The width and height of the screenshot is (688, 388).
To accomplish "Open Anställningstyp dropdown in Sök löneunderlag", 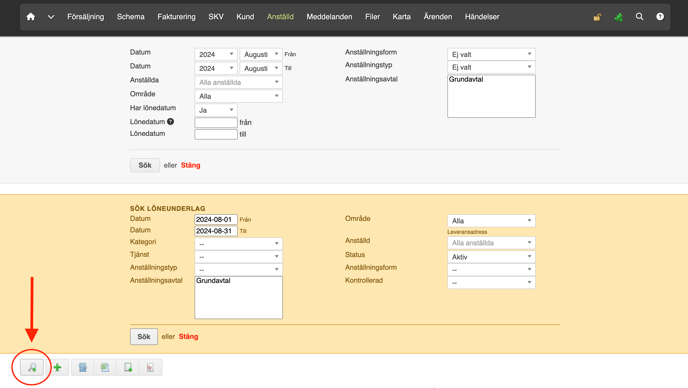I will (x=238, y=269).
